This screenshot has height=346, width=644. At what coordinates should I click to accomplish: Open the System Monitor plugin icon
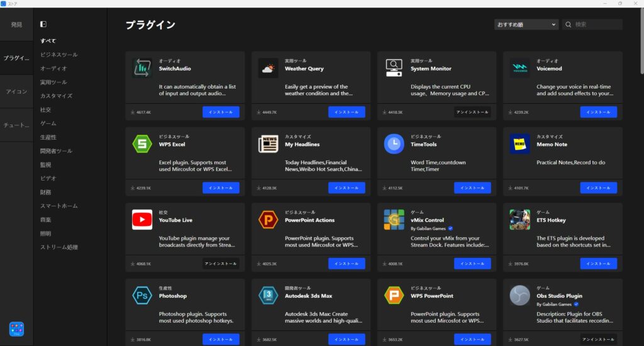pyautogui.click(x=394, y=68)
